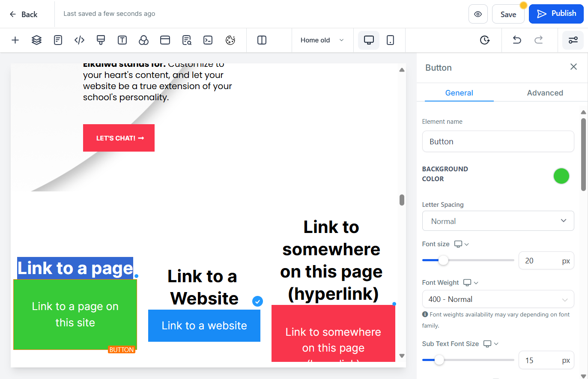The width and height of the screenshot is (588, 379).
Task: Publish the page
Action: click(x=556, y=14)
